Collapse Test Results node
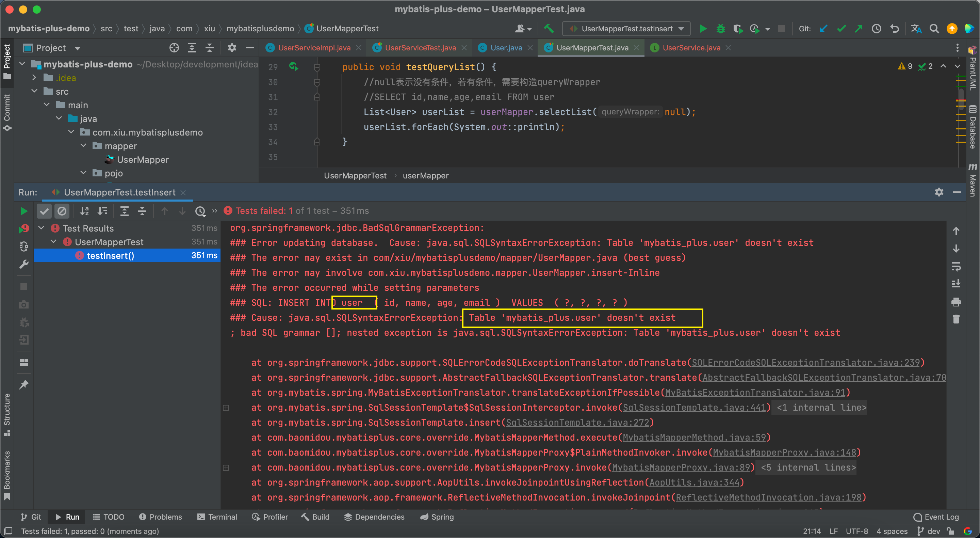The width and height of the screenshot is (980, 538). [42, 228]
